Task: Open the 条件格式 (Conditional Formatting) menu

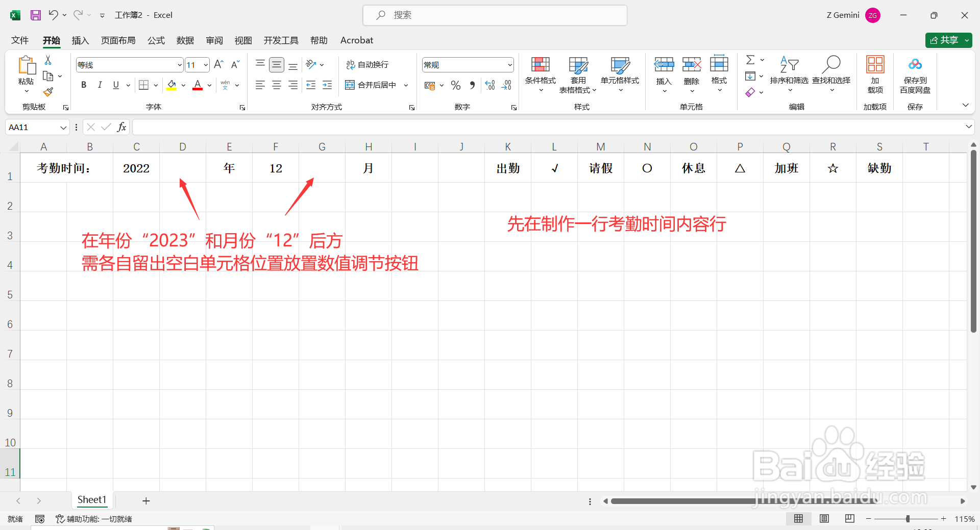Action: coord(540,74)
